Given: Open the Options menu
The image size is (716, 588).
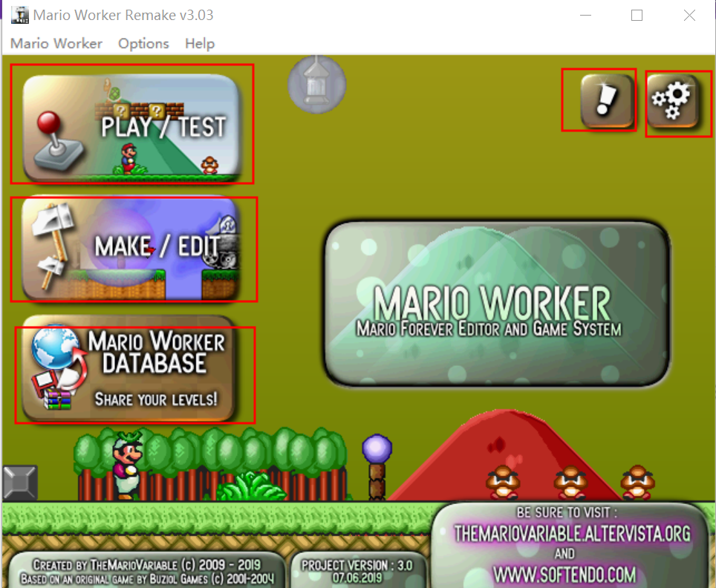Looking at the screenshot, I should (143, 43).
